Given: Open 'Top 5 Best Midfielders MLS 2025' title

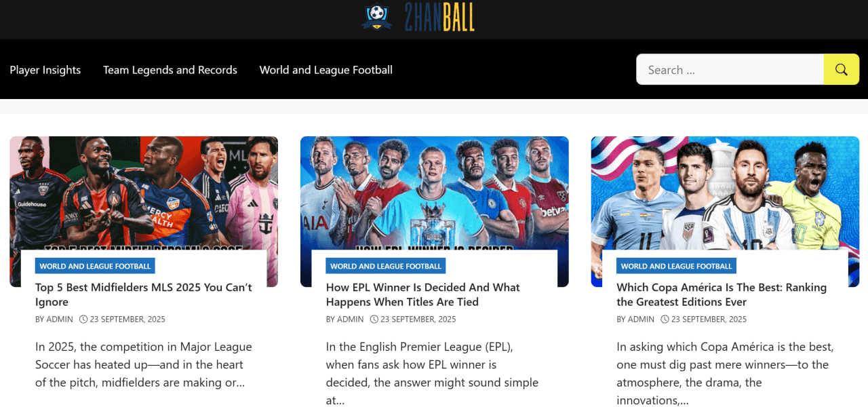Looking at the screenshot, I should pyautogui.click(x=144, y=294).
